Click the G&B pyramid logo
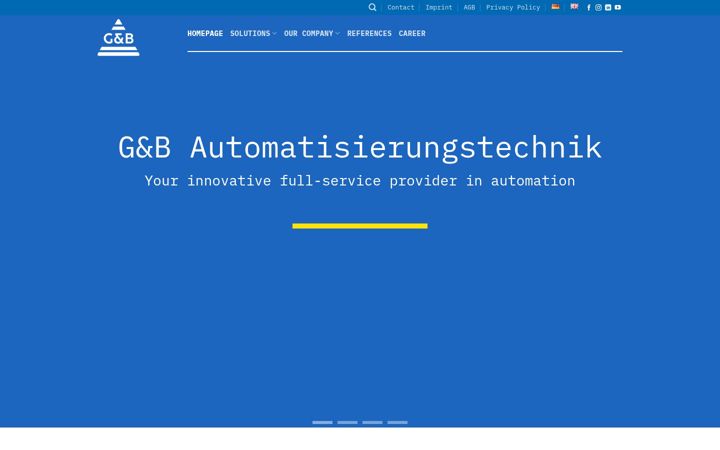 tap(118, 38)
